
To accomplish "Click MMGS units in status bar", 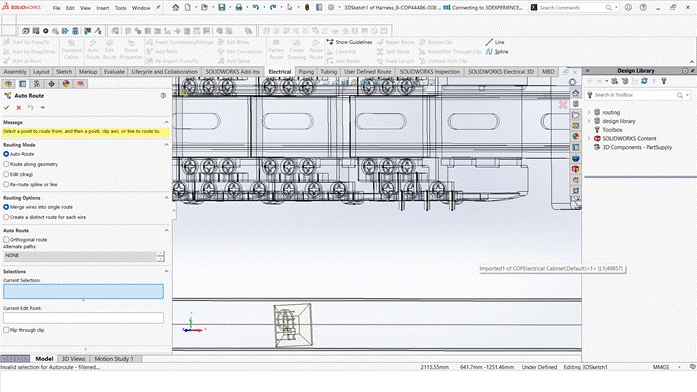I will pyautogui.click(x=661, y=367).
